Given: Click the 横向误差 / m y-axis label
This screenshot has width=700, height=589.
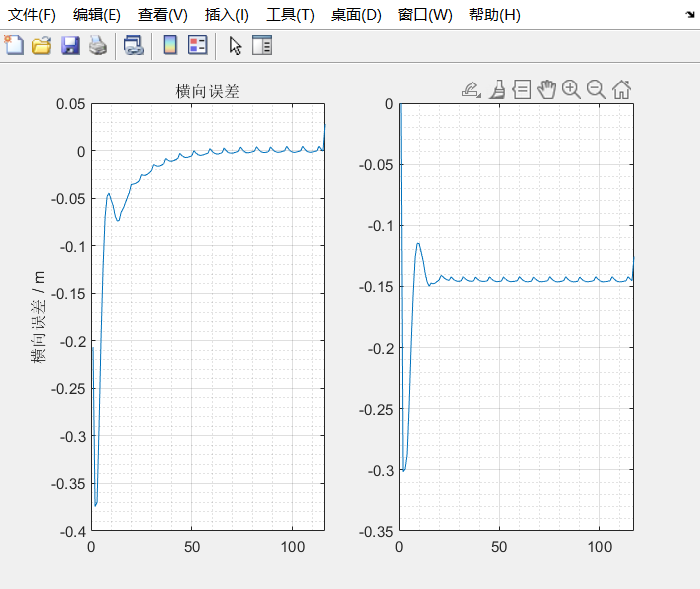Looking at the screenshot, I should coord(38,317).
